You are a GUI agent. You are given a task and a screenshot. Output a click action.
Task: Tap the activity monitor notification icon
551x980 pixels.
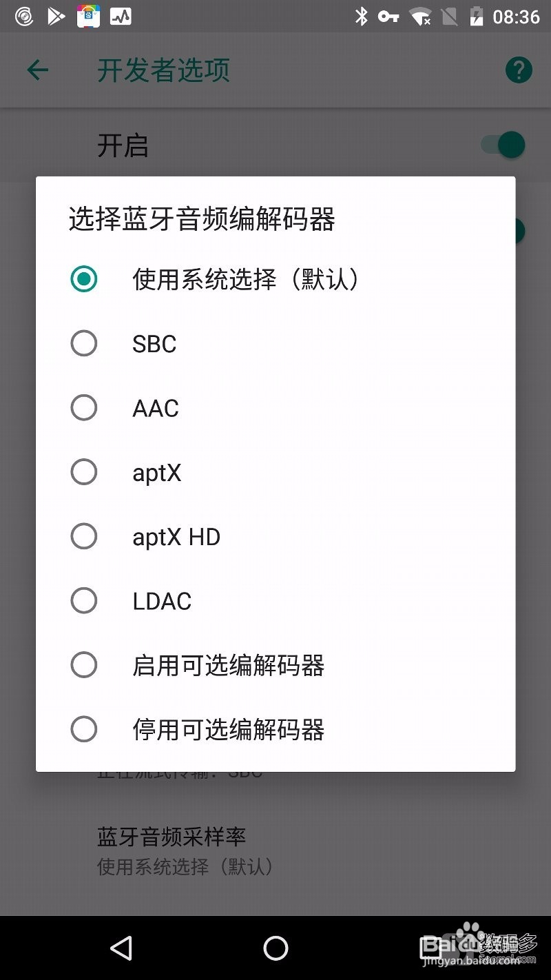(x=121, y=16)
